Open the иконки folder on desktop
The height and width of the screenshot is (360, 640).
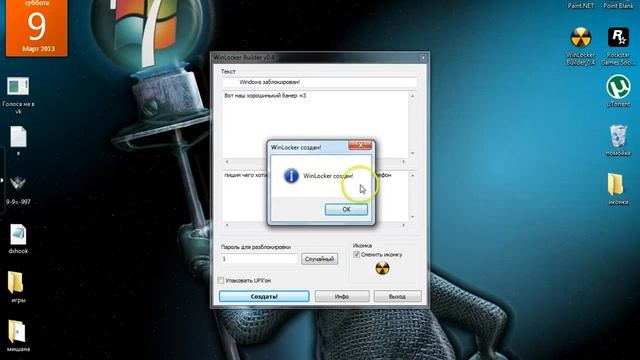click(x=618, y=189)
